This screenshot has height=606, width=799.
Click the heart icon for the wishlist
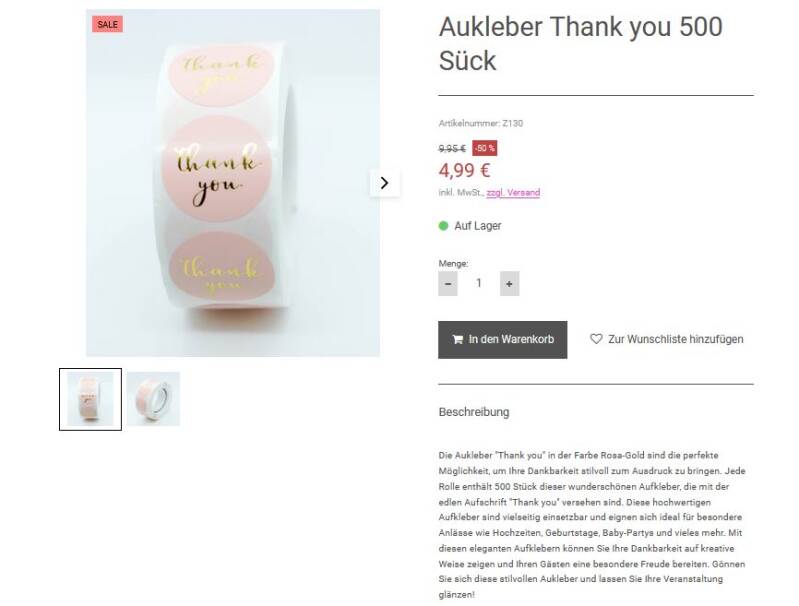coord(596,338)
